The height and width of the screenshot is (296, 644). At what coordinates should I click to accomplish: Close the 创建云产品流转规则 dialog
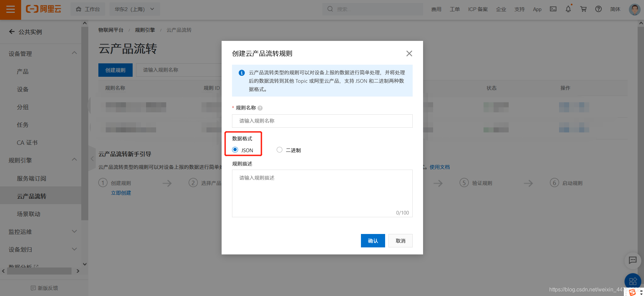409,53
